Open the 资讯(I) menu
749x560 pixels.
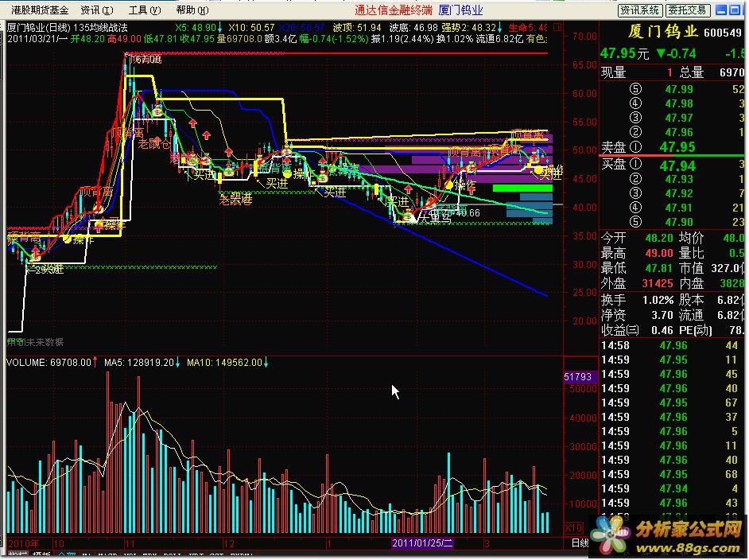(x=97, y=10)
